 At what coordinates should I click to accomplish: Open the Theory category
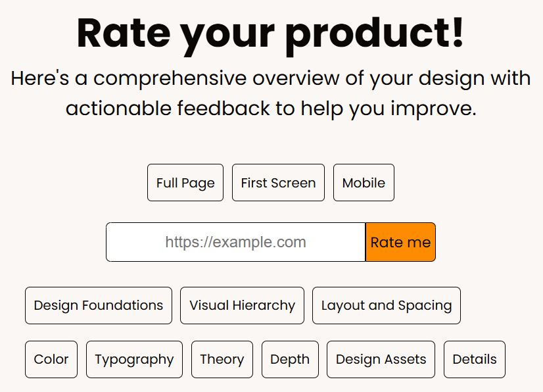[222, 359]
